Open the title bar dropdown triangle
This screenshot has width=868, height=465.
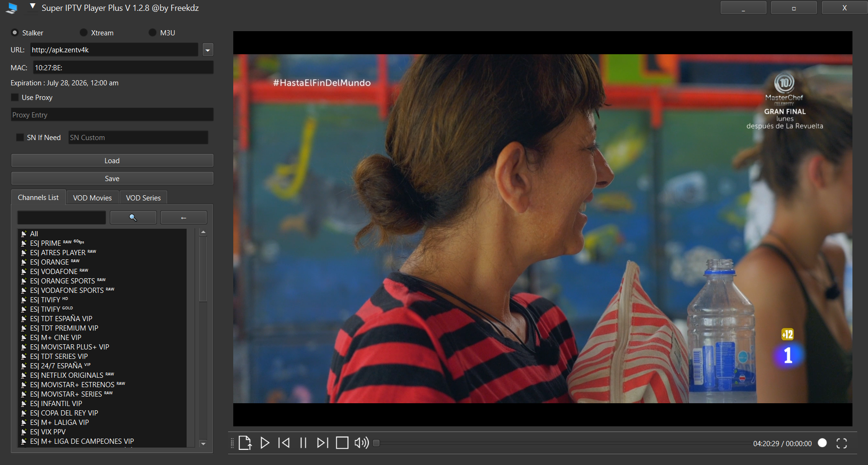[x=33, y=7]
